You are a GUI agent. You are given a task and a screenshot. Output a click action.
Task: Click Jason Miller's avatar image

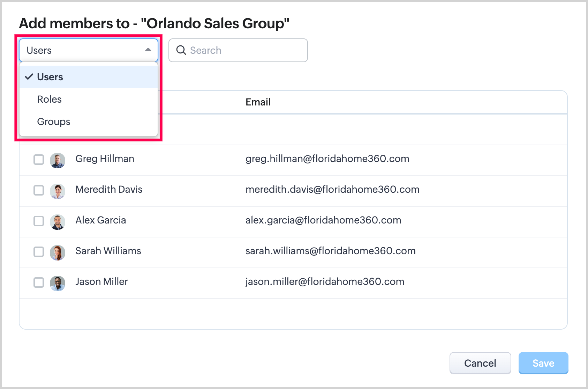click(x=58, y=283)
